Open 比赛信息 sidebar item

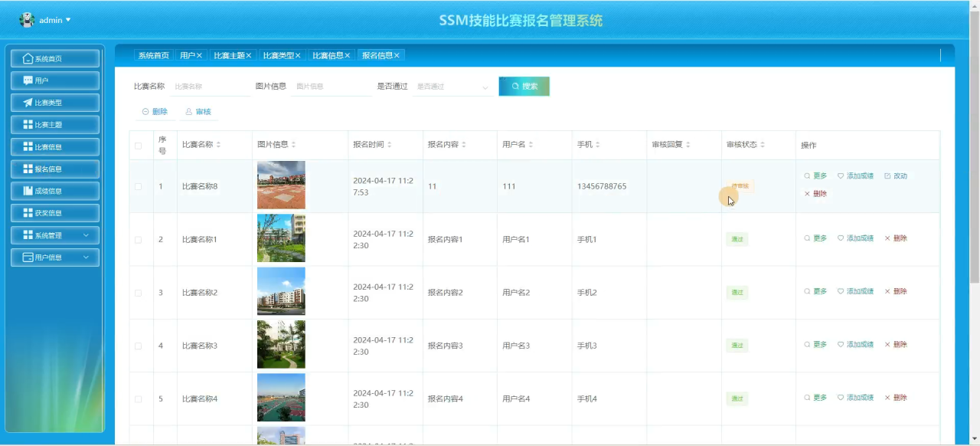[55, 147]
